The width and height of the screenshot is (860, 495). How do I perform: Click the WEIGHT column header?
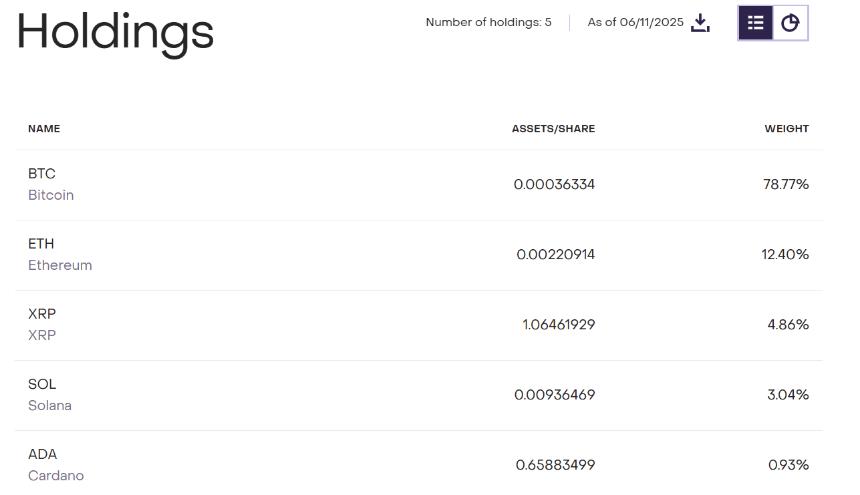click(x=786, y=129)
